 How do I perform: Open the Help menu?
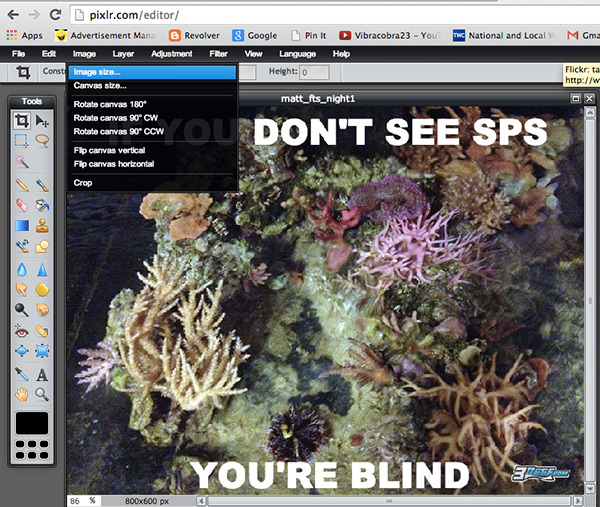point(341,54)
